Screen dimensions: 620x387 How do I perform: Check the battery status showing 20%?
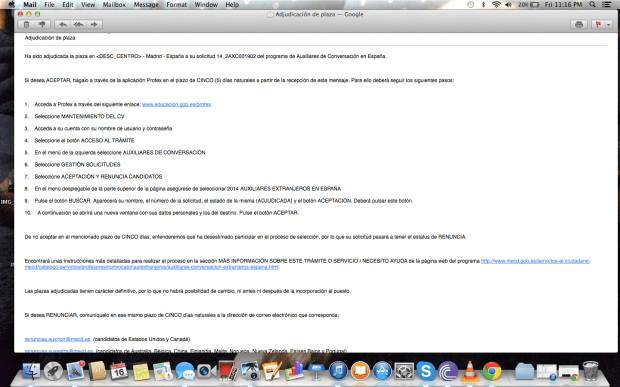click(x=529, y=4)
